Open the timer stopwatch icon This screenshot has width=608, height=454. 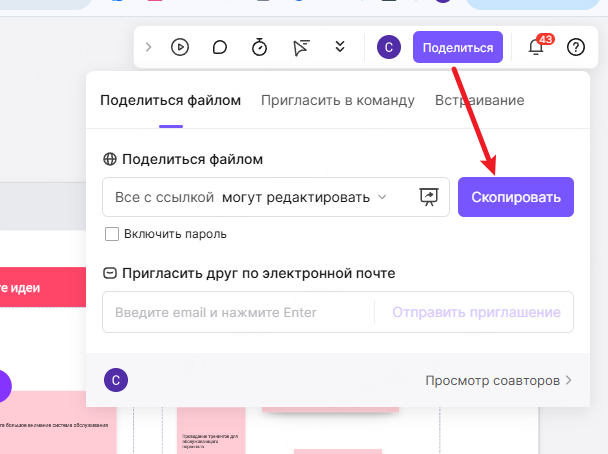coord(259,47)
